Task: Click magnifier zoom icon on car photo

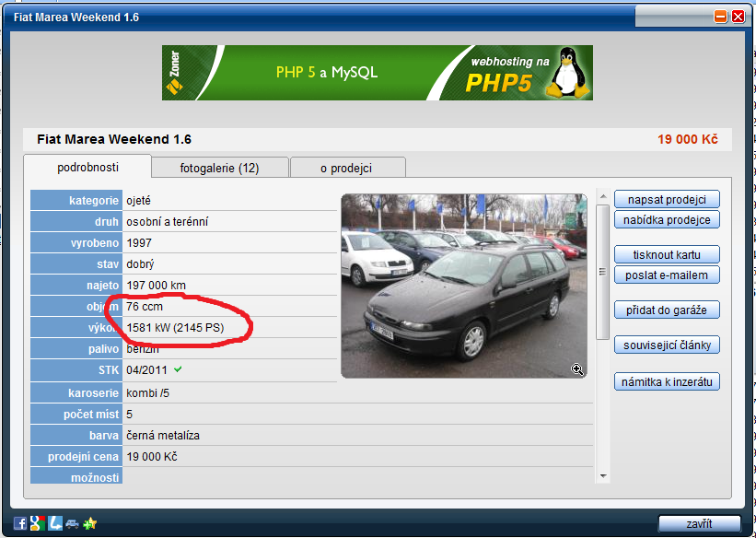Action: 577,369
